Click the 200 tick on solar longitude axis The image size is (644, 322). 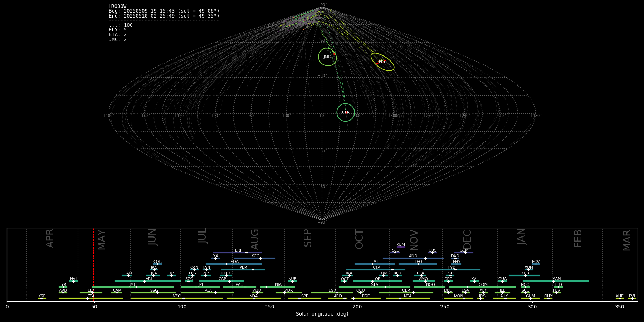coord(357,307)
